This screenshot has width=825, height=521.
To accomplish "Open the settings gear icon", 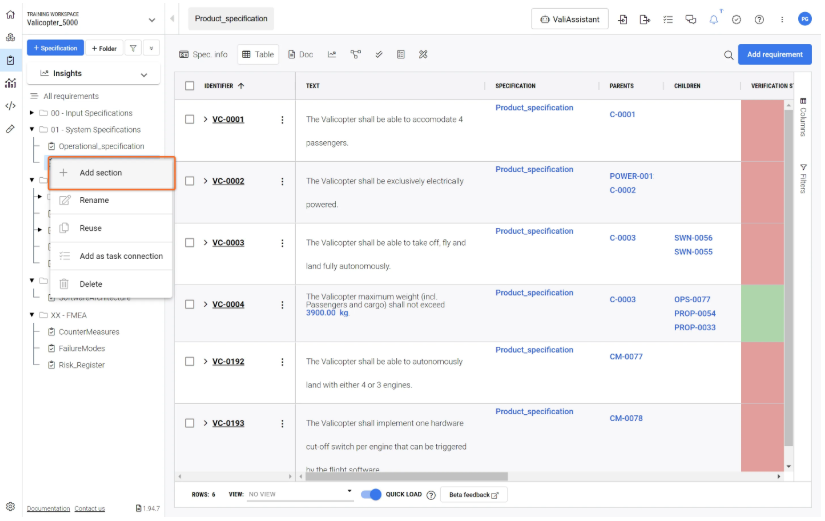I will click(10, 507).
